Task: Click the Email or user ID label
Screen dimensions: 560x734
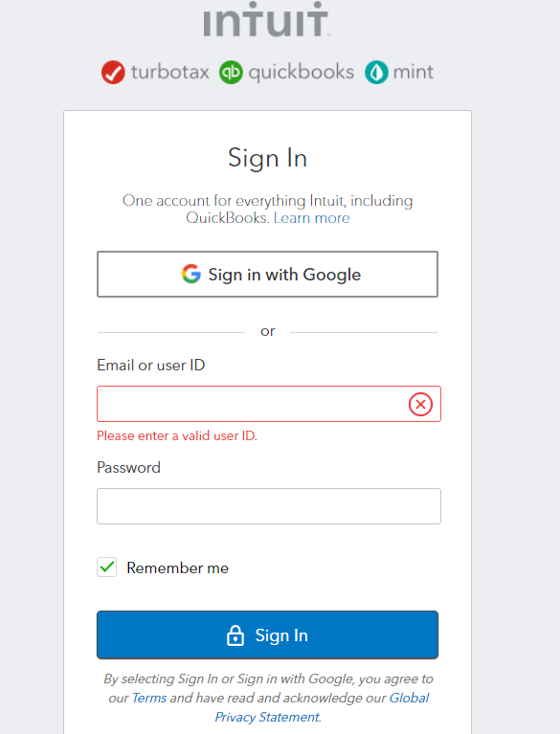Action: [x=151, y=366]
